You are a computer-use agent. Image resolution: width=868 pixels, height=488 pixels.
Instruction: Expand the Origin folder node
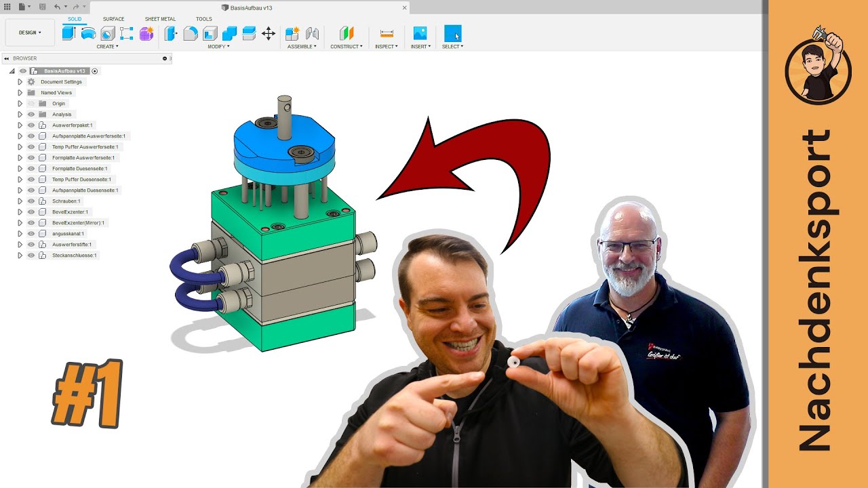20,104
